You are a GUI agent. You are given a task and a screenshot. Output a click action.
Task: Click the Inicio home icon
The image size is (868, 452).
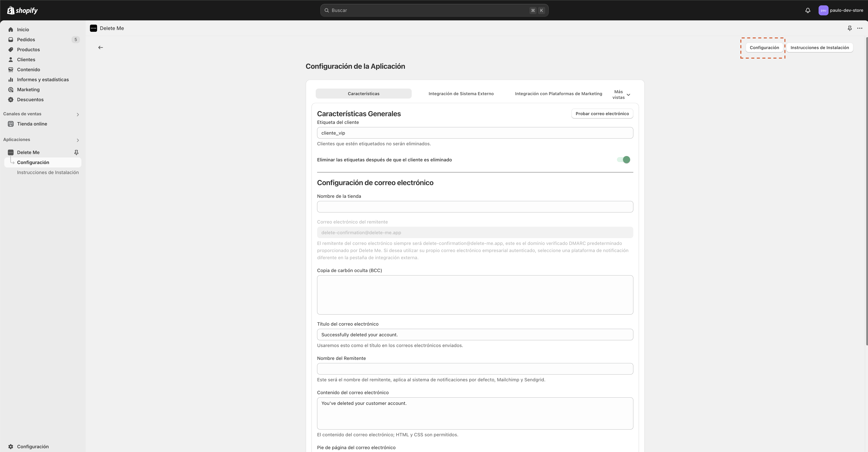[11, 30]
